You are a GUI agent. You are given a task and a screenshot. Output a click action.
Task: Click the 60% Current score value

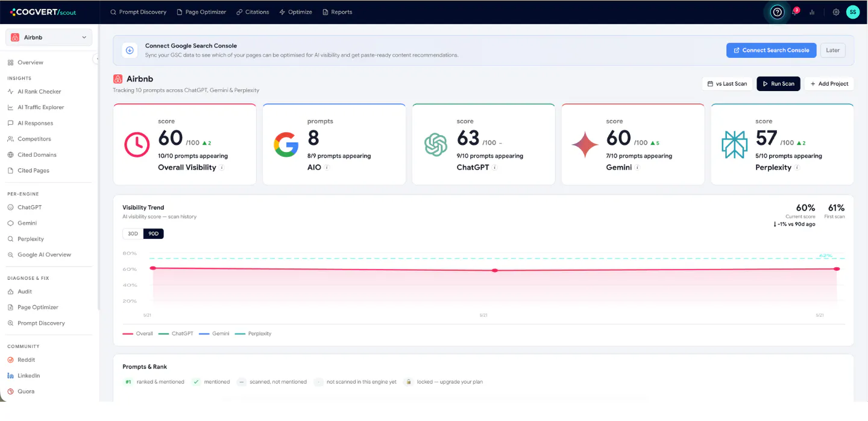805,207
